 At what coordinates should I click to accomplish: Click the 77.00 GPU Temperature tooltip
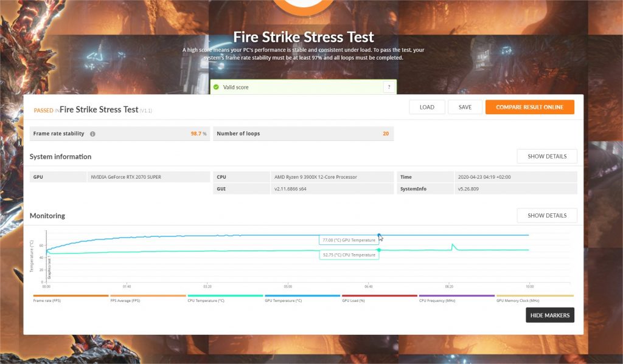349,240
